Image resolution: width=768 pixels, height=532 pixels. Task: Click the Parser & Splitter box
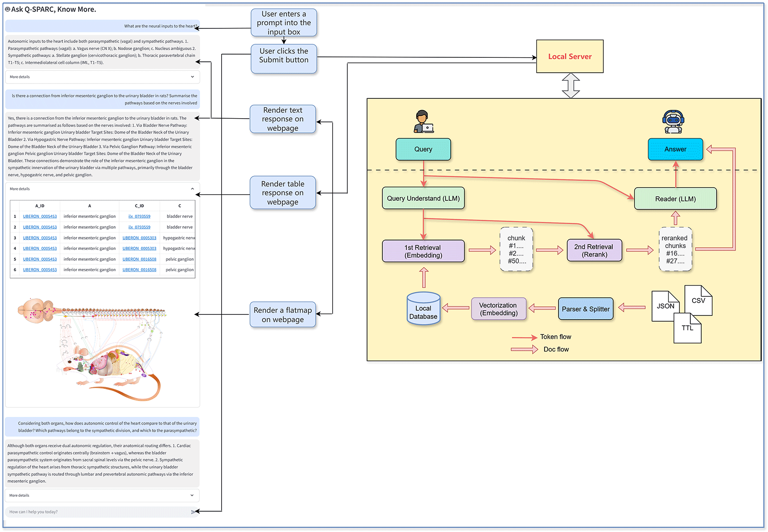click(586, 309)
